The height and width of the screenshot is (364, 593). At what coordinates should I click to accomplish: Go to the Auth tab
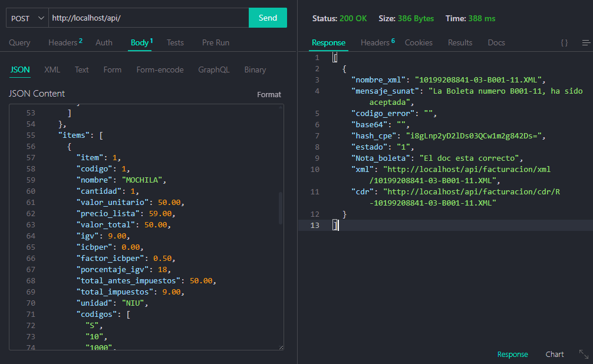(x=104, y=42)
